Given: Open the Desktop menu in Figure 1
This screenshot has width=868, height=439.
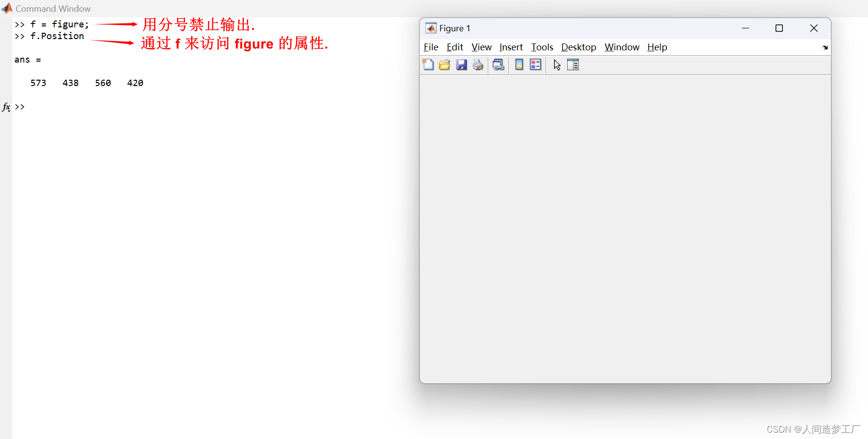Looking at the screenshot, I should (578, 47).
